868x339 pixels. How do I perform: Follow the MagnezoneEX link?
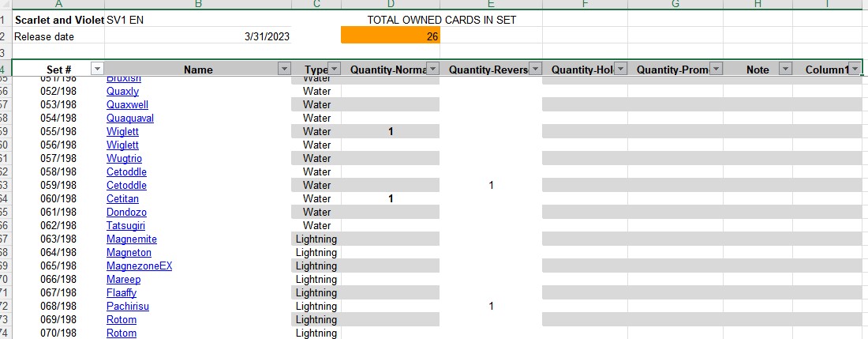pyautogui.click(x=140, y=266)
